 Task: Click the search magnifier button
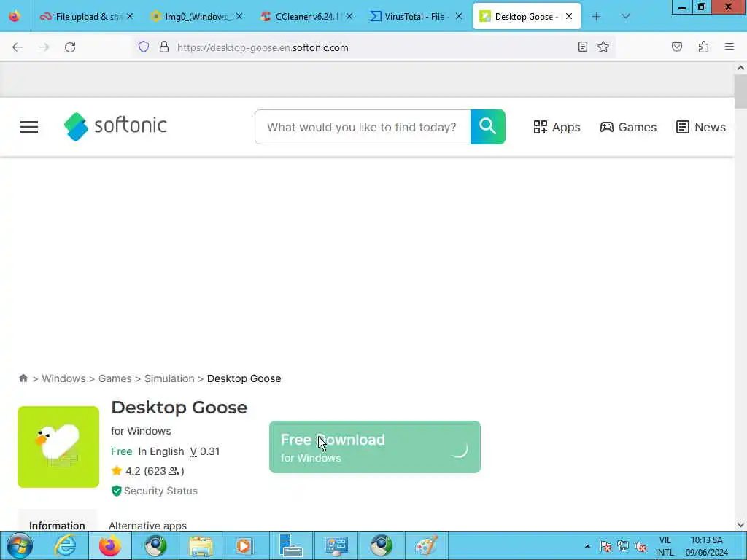tap(488, 127)
